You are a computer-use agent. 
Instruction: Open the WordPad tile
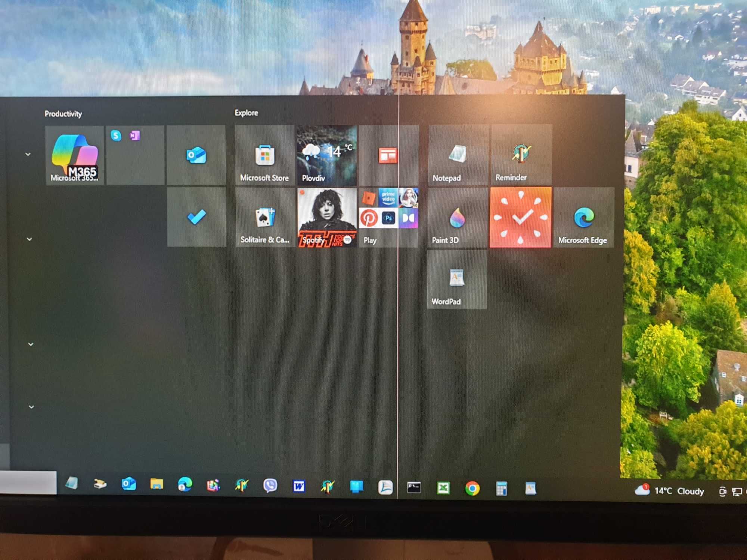(457, 279)
